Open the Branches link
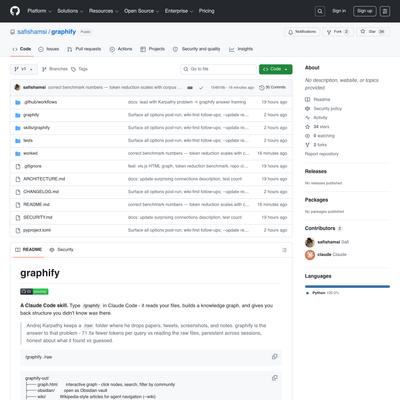The height and width of the screenshot is (400, 400). tap(55, 69)
